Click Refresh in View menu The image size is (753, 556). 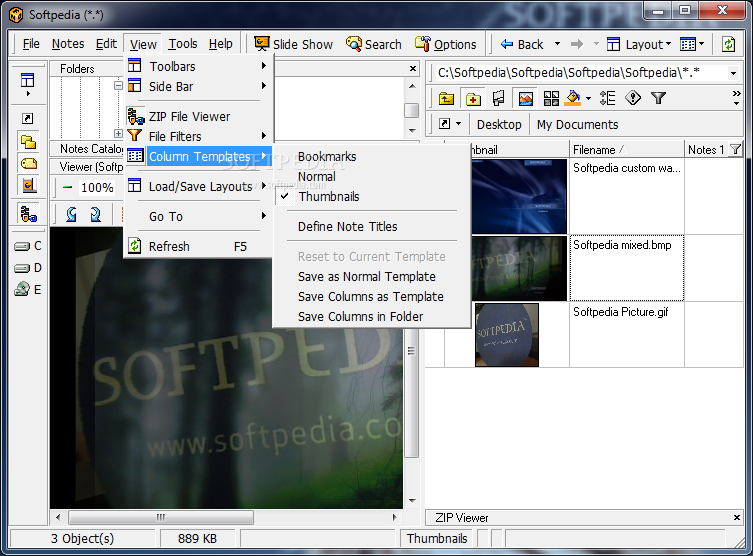(198, 246)
